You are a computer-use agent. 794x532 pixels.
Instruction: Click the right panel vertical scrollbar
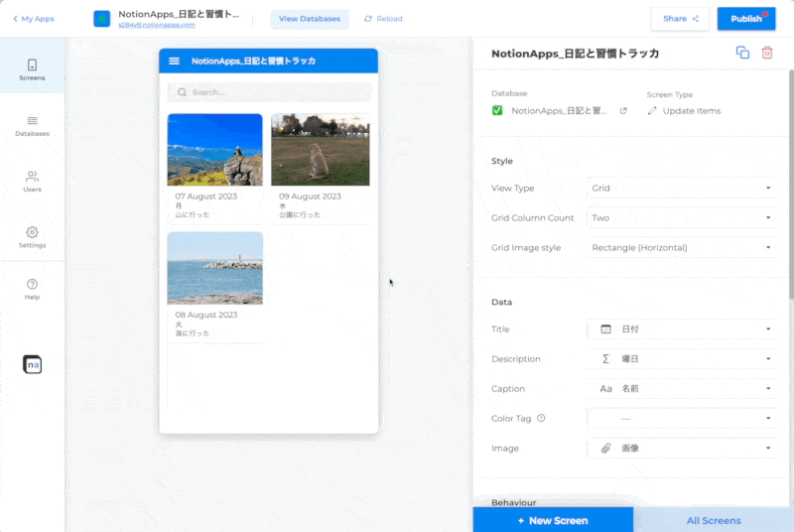pyautogui.click(x=791, y=185)
